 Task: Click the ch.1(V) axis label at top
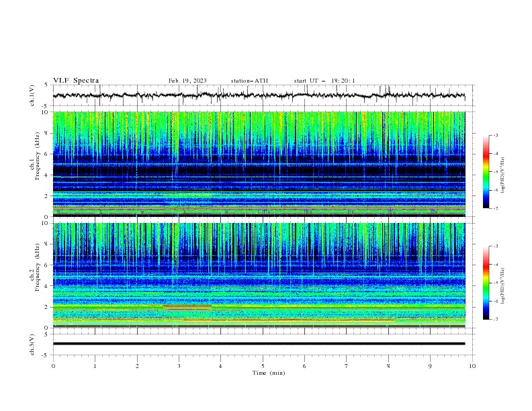(32, 95)
